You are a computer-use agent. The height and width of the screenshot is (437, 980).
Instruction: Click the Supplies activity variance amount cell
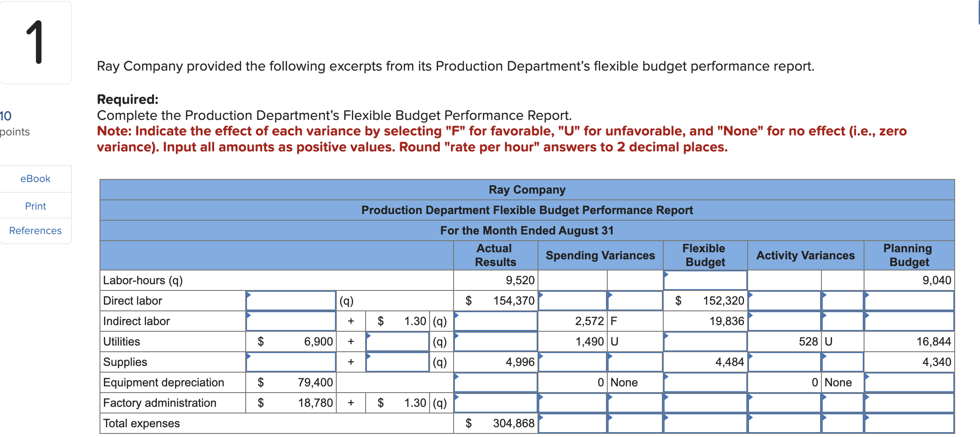coord(783,362)
